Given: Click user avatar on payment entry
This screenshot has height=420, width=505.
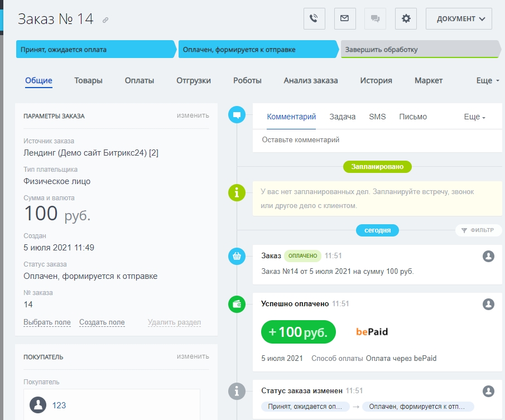Looking at the screenshot, I should [x=488, y=304].
